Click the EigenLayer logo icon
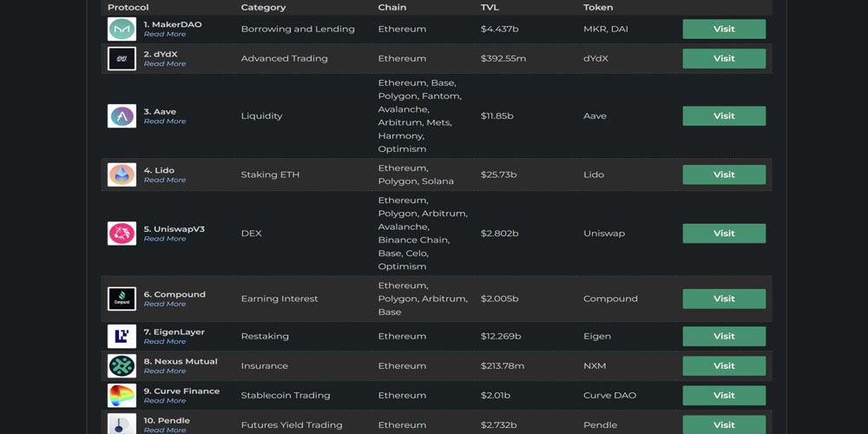Screen dimensions: 868x434 pyautogui.click(x=122, y=336)
